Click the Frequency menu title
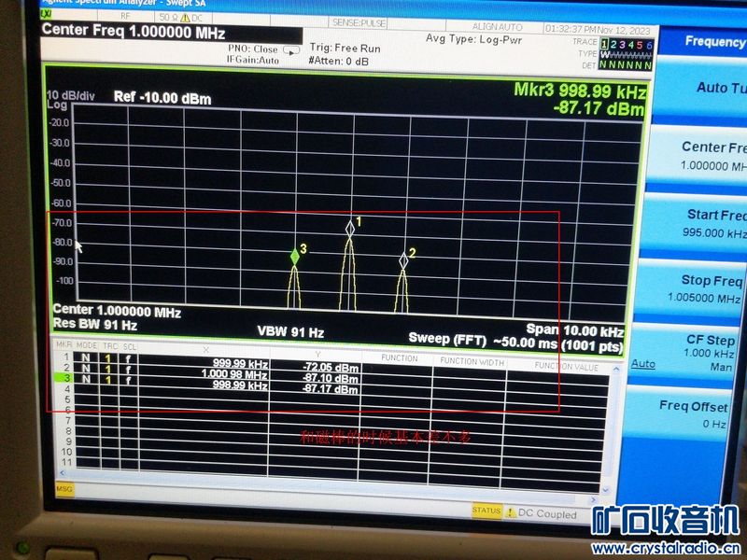747x560 pixels. tap(715, 42)
